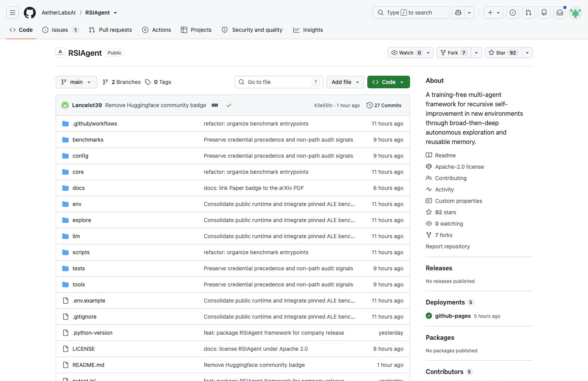Screen dimensions: 588x381
Task: View the green commit status checkmark
Action: click(x=229, y=105)
